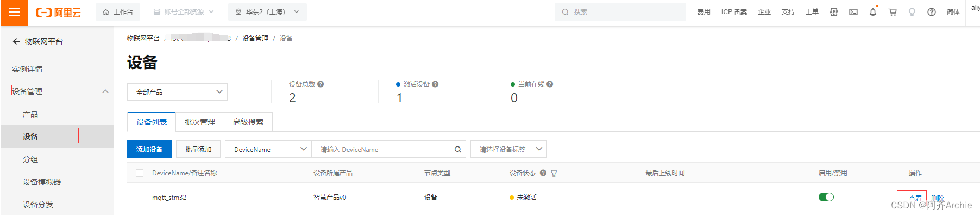Click the 请输入 DeviceName input field
The height and width of the screenshot is (215, 980).
[x=382, y=149]
